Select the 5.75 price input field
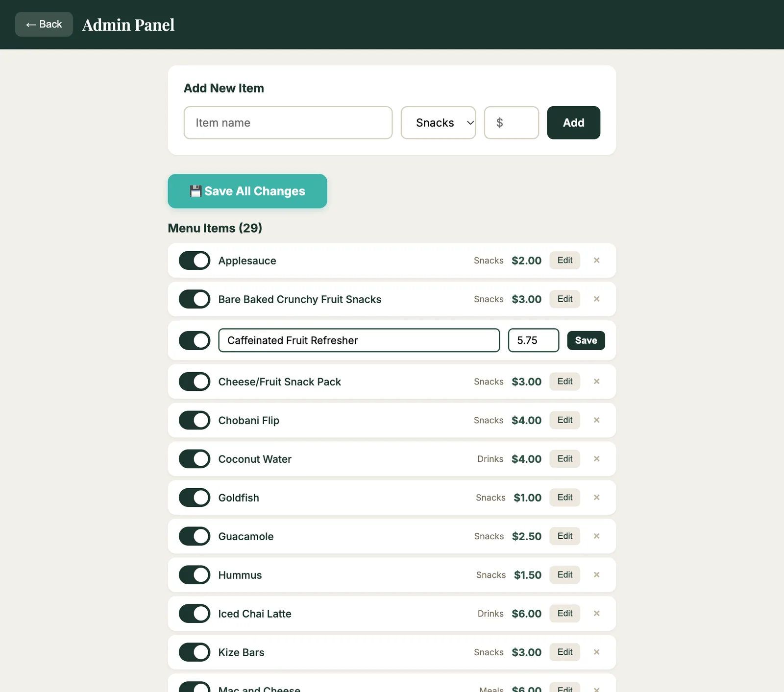The width and height of the screenshot is (784, 692). (534, 340)
